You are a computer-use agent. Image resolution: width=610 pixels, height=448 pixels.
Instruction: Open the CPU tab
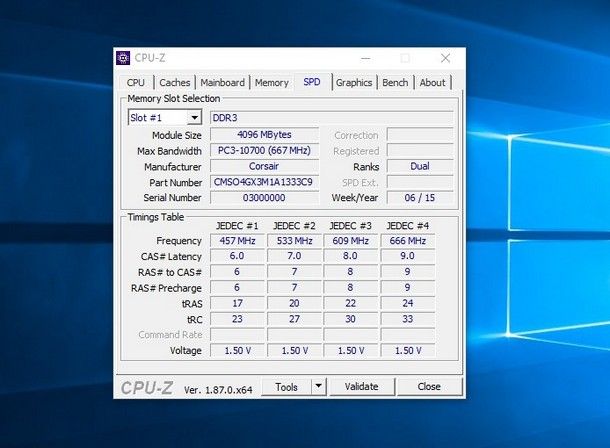(x=136, y=83)
